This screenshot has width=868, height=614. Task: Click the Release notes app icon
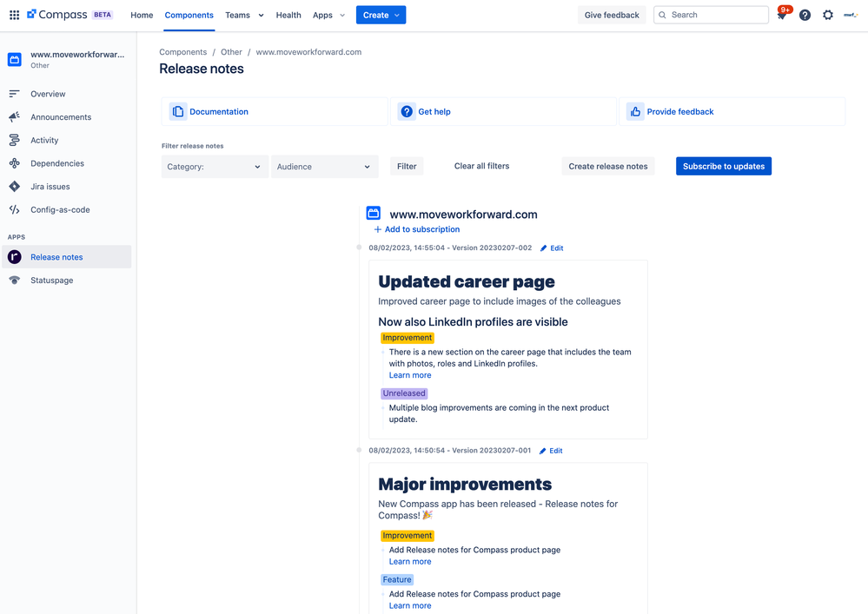pos(15,257)
